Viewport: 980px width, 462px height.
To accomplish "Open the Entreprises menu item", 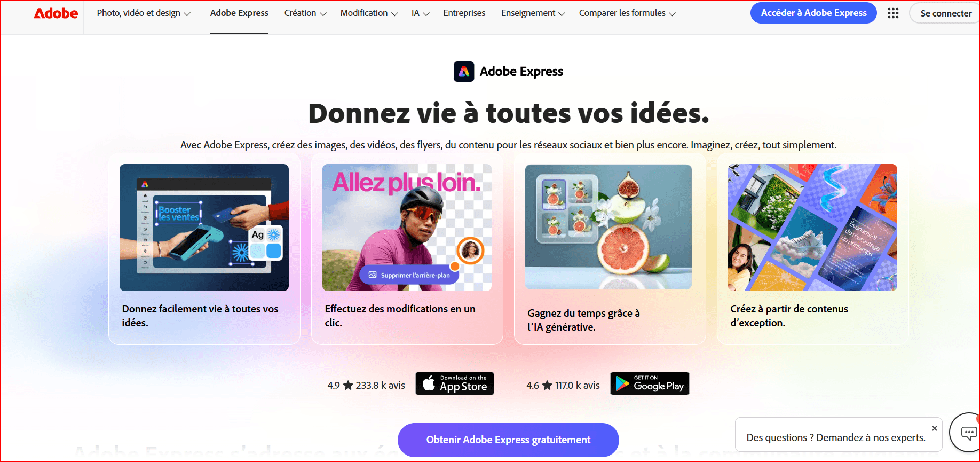I will click(464, 13).
